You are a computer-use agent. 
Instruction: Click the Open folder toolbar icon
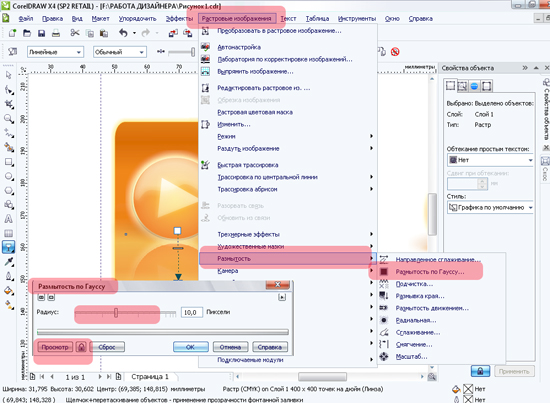(x=27, y=33)
